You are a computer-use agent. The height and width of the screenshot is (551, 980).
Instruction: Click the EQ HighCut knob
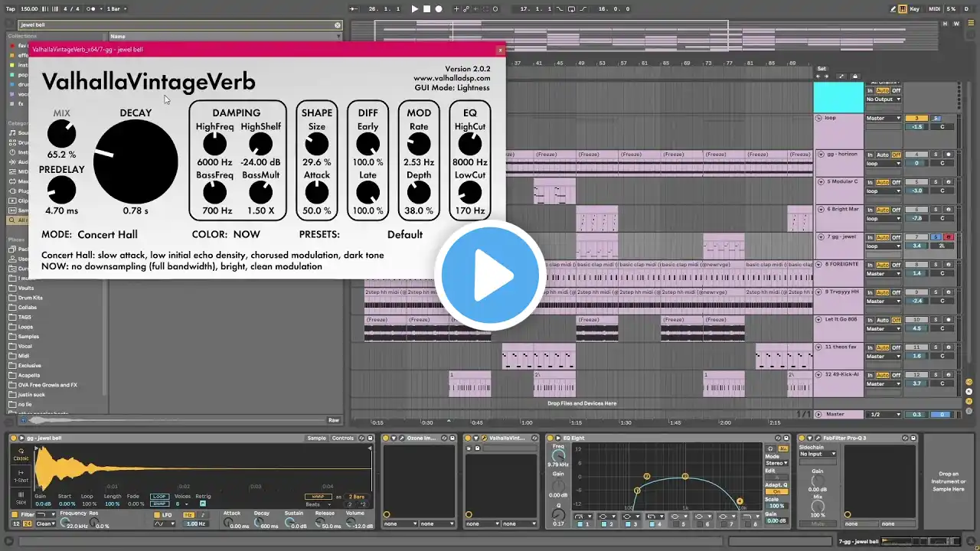470,144
